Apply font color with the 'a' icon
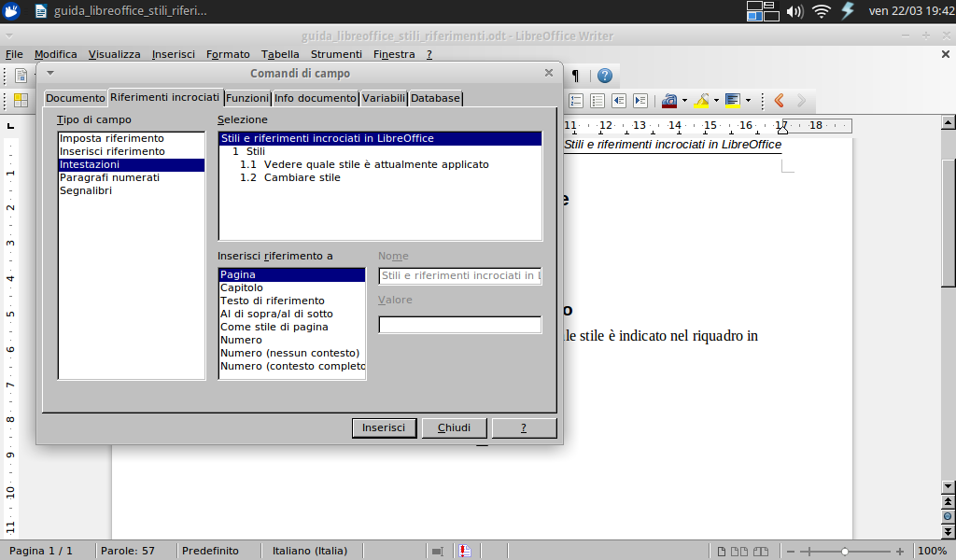This screenshot has height=560, width=956. click(x=669, y=101)
